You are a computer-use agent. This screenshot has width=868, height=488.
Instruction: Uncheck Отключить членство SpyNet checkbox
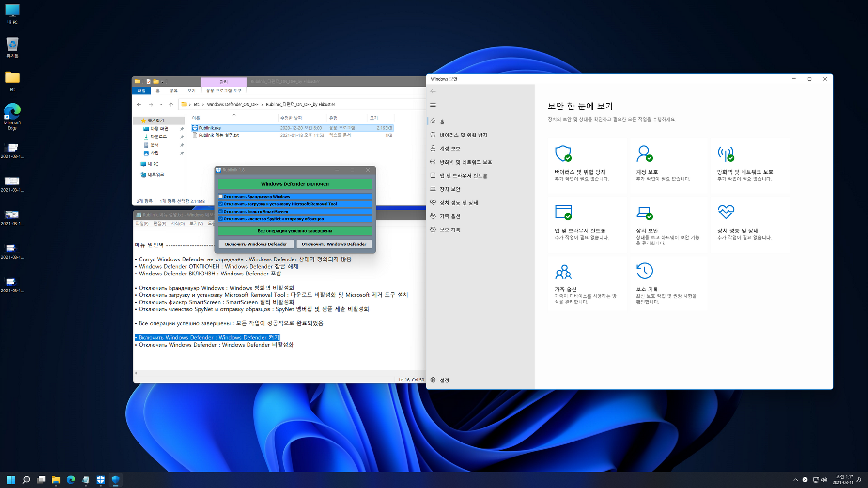(x=221, y=219)
